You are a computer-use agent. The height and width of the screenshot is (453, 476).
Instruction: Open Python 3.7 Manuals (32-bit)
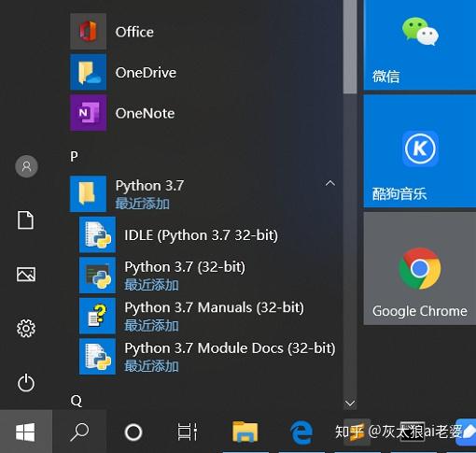pyautogui.click(x=205, y=316)
